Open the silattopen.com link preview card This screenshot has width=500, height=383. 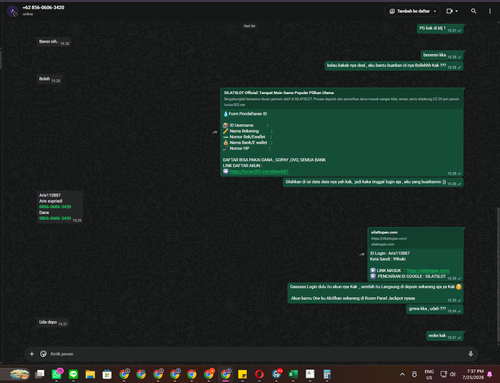pyautogui.click(x=416, y=238)
